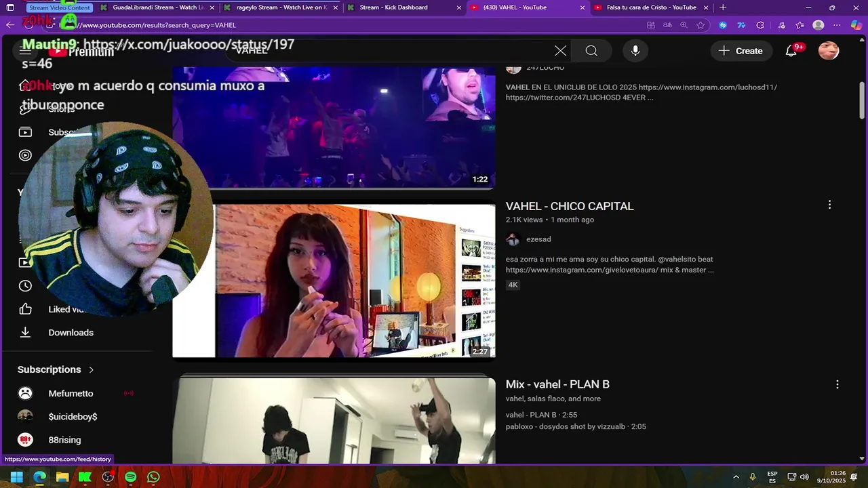Open the Edge Settings and more menu

tap(837, 25)
